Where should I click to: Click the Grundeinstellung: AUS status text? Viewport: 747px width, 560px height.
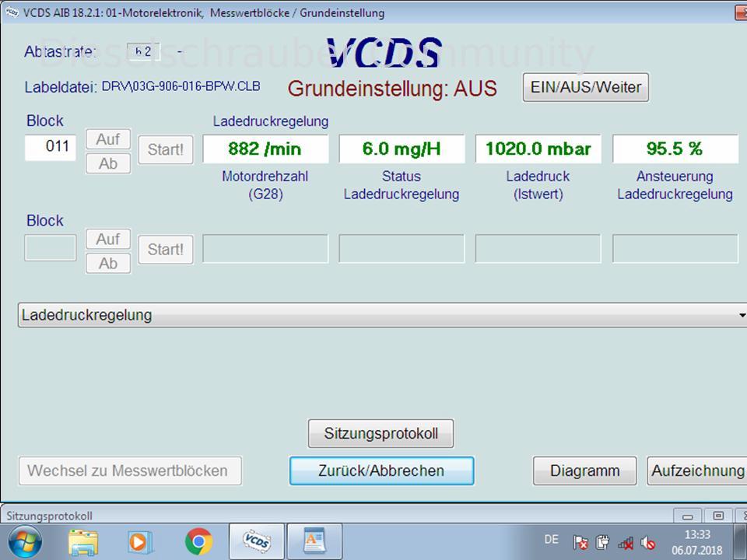[x=392, y=89]
